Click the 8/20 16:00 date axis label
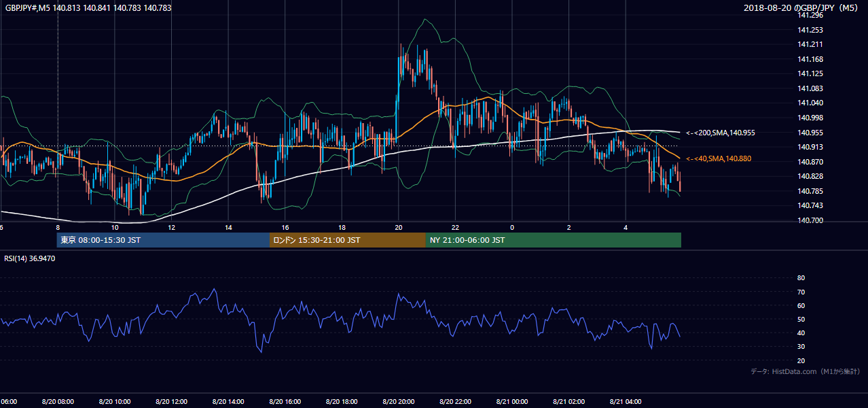Screen dimensions: 868x408 pos(285,401)
